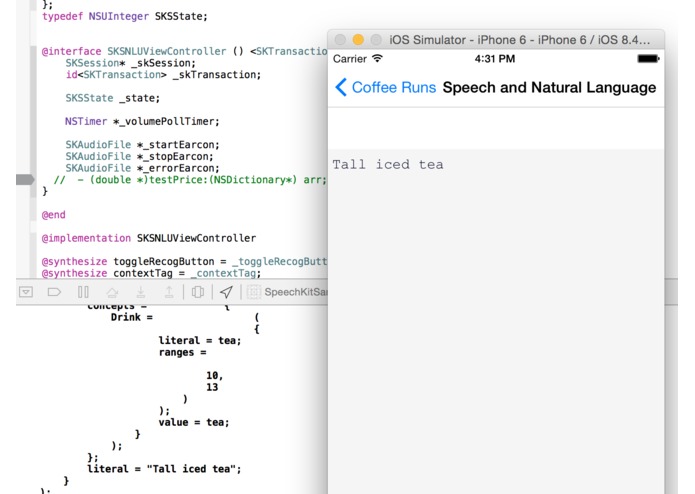Click the 'id<SKTransaction> _skTransaction;' line
The image size is (695, 494).
point(163,74)
